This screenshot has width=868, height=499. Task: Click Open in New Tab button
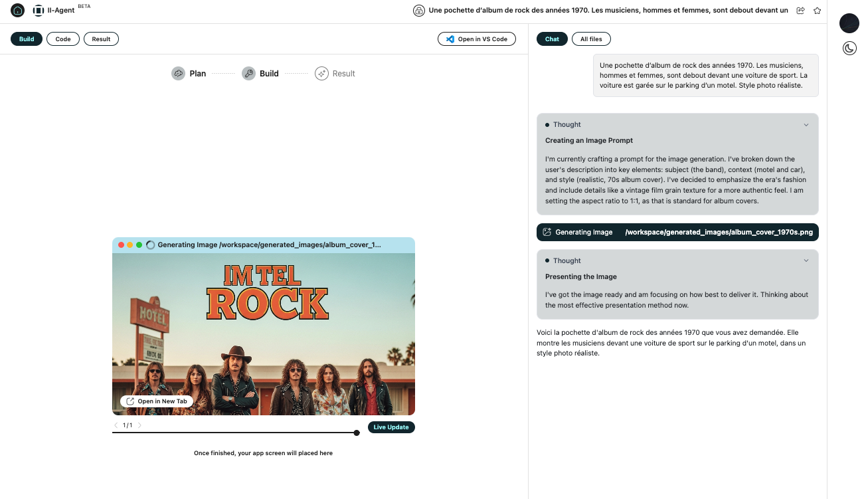(x=157, y=401)
